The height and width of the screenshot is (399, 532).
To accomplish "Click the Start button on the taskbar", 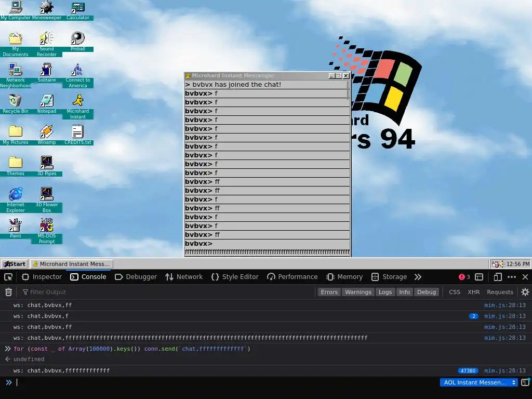I will click(x=15, y=264).
